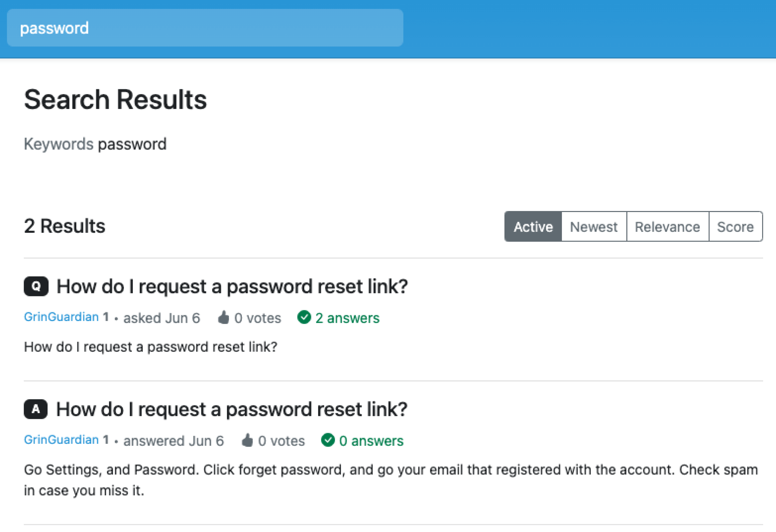Open GrinGuardian's profile from the question
The width and height of the screenshot is (776, 532).
[x=61, y=317]
